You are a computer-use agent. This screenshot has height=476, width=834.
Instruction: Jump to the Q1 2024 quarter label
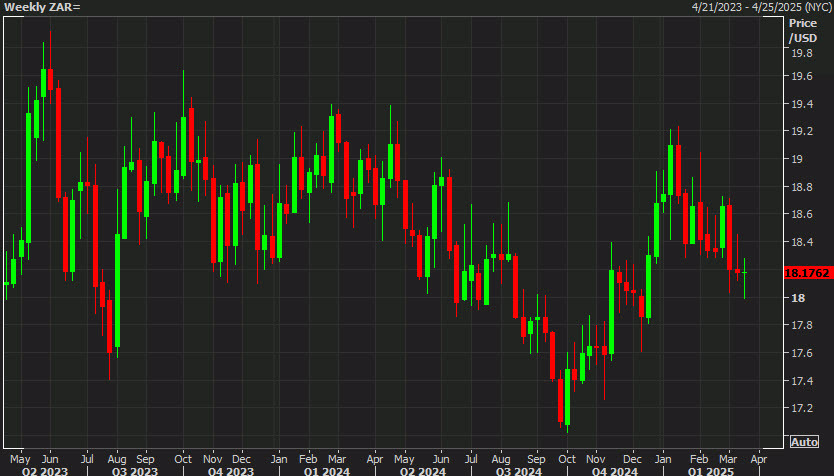(x=327, y=471)
